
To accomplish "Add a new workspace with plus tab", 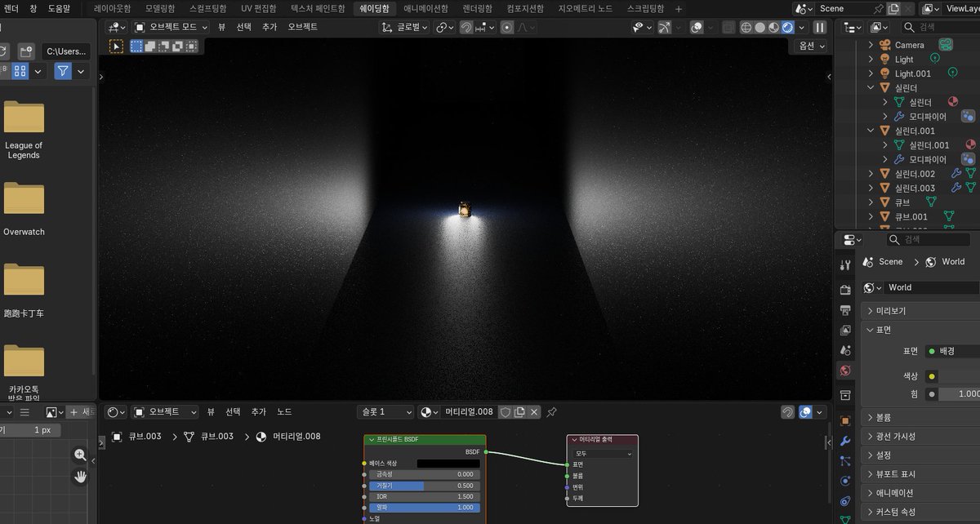I will click(679, 9).
